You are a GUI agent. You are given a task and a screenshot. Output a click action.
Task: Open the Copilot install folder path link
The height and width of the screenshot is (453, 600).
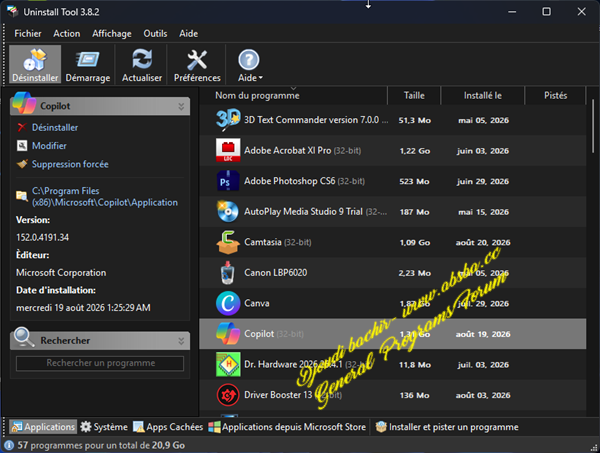[104, 197]
